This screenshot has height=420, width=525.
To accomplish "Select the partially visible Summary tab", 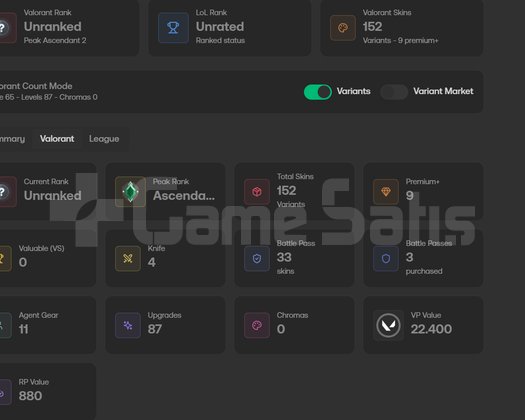I will coord(12,139).
